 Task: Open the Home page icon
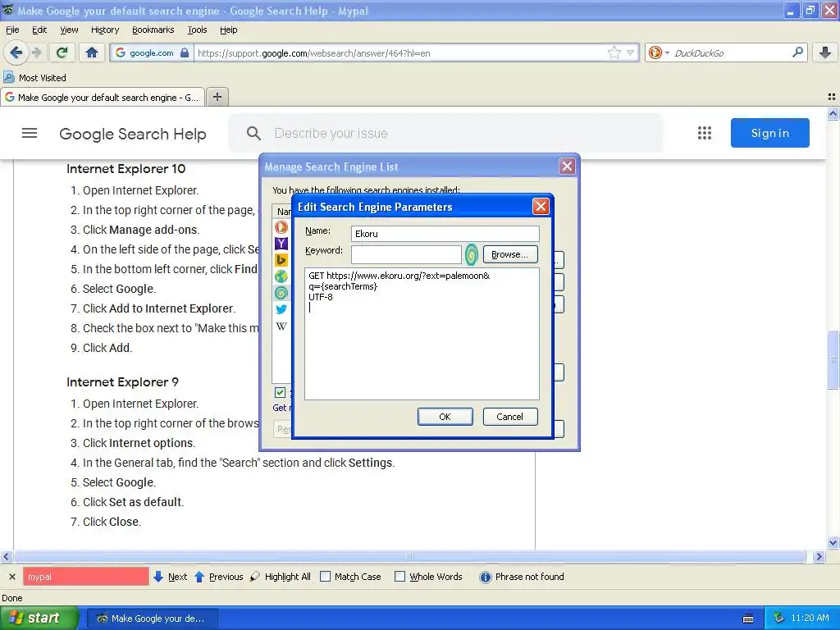(92, 52)
